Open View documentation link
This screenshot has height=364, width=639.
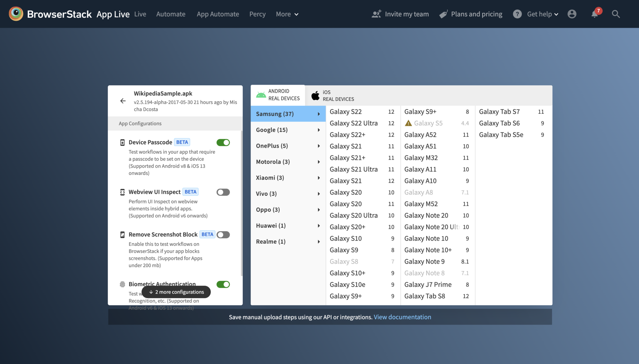(x=402, y=317)
